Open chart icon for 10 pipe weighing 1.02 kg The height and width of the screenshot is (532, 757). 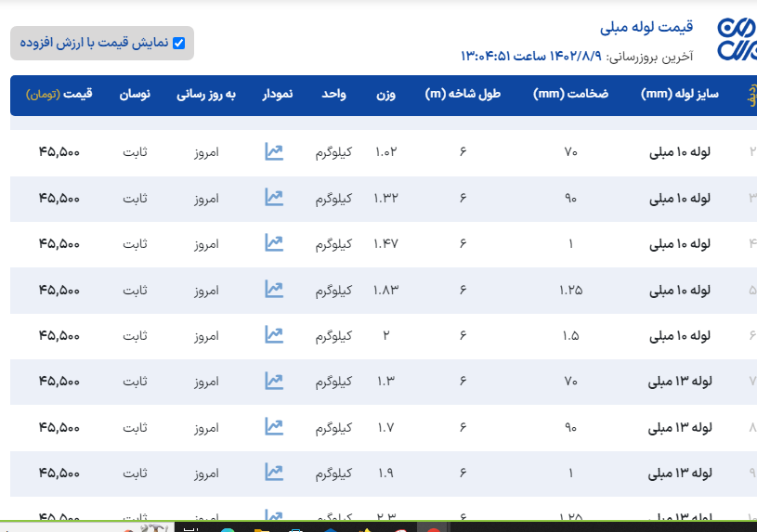pos(273,151)
